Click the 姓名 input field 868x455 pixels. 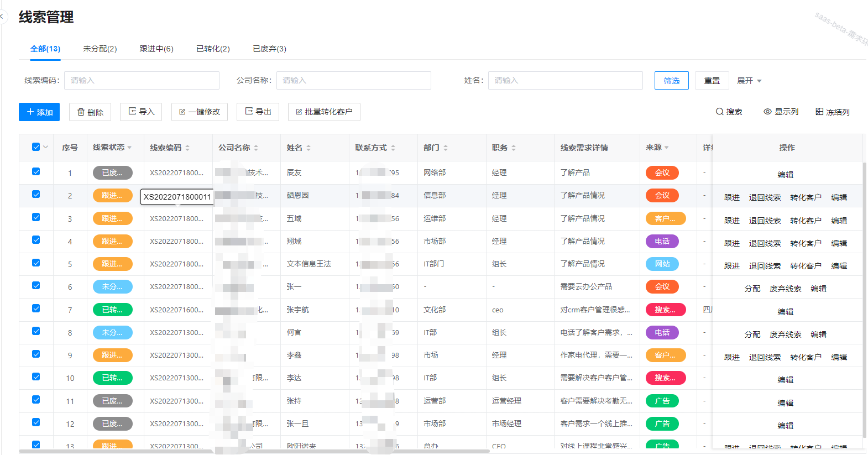pyautogui.click(x=566, y=80)
